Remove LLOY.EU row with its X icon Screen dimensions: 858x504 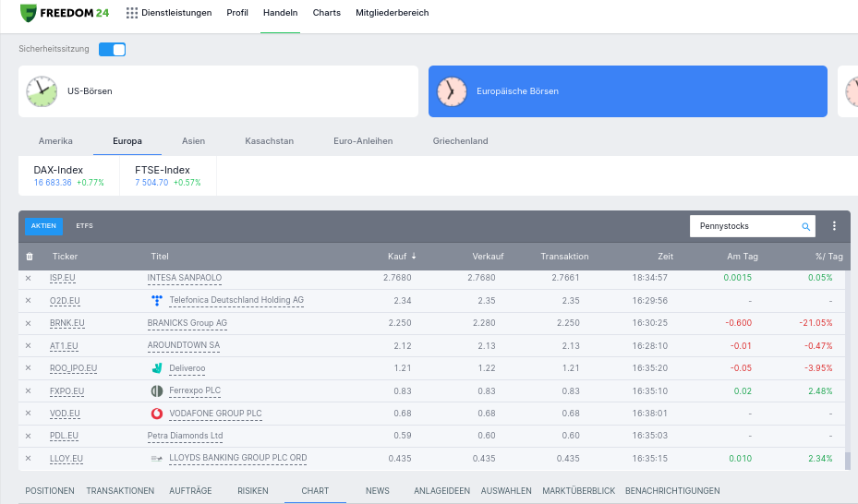[x=28, y=458]
